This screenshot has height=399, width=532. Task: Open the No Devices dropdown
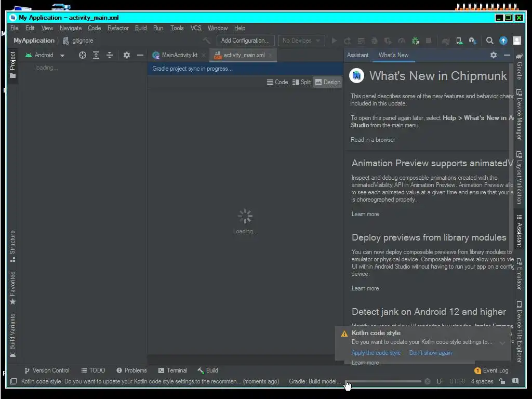[x=301, y=41]
